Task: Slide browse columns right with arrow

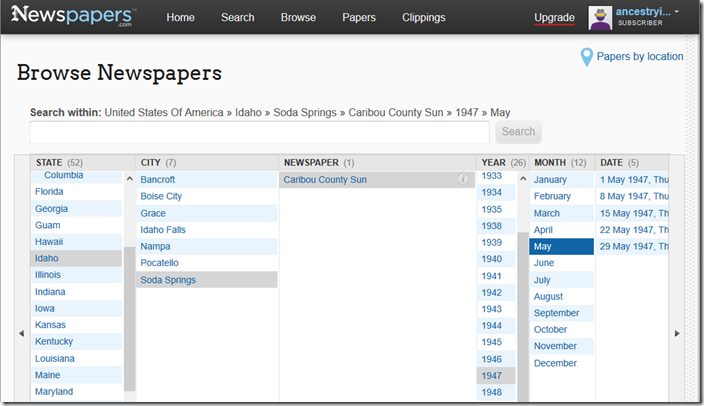Action: click(x=677, y=333)
